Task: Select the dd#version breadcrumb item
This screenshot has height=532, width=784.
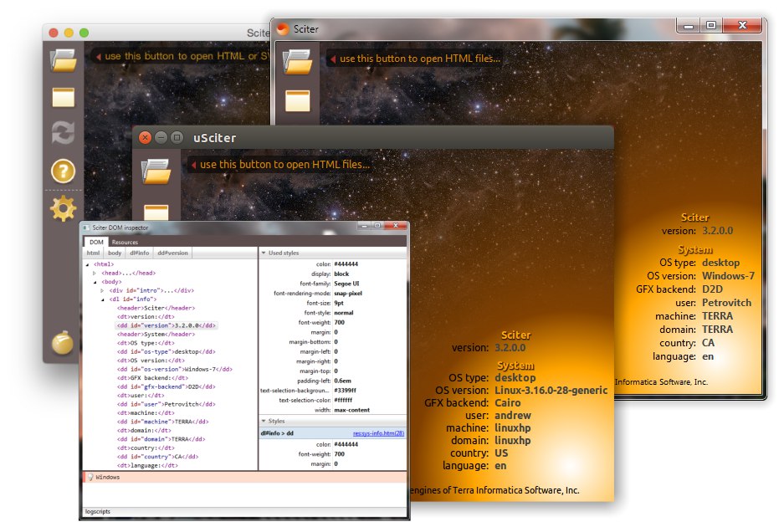Action: coord(172,253)
